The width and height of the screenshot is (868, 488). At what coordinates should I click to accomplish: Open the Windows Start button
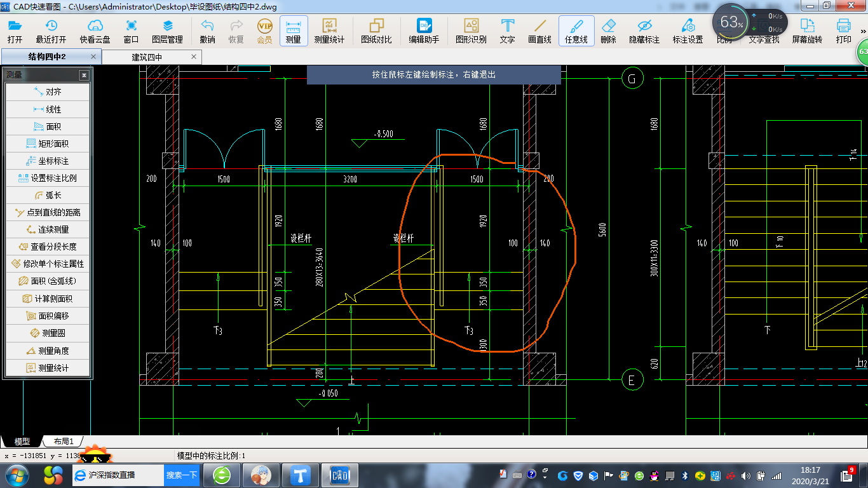(16, 475)
